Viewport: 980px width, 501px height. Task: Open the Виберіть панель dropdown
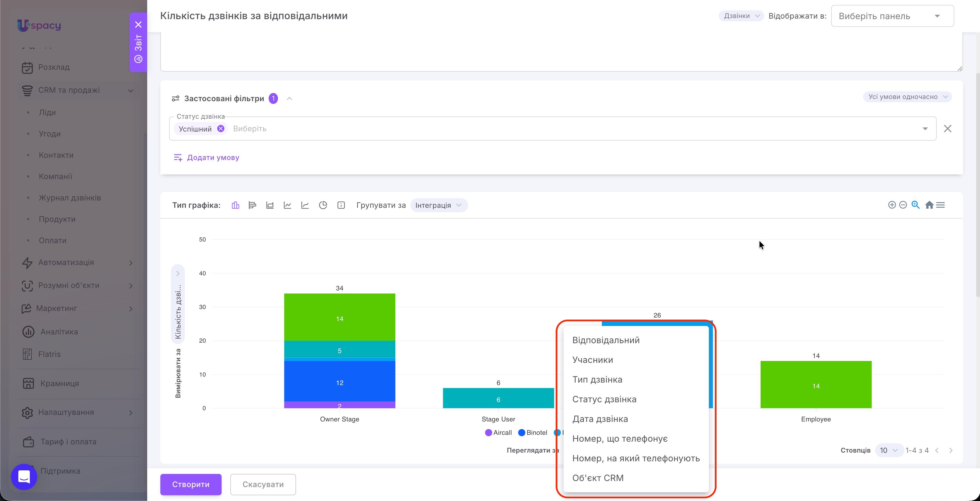click(x=892, y=16)
